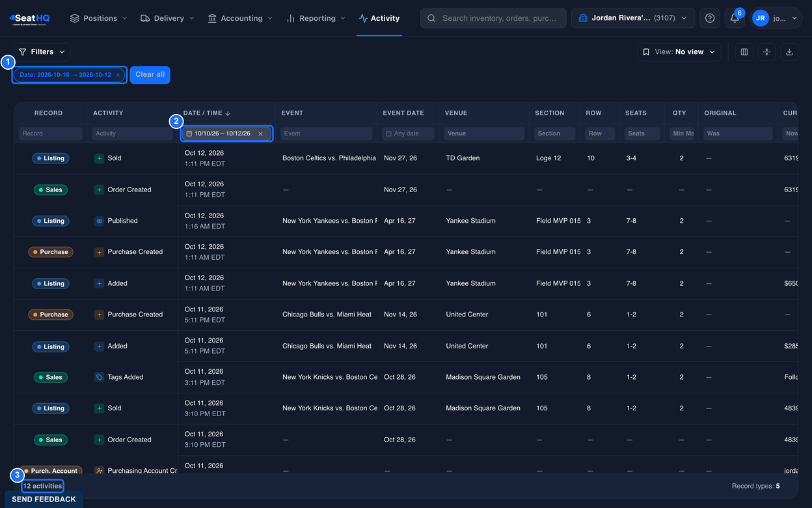Click the Venue column filter field
This screenshot has width=812, height=508.
click(x=484, y=134)
